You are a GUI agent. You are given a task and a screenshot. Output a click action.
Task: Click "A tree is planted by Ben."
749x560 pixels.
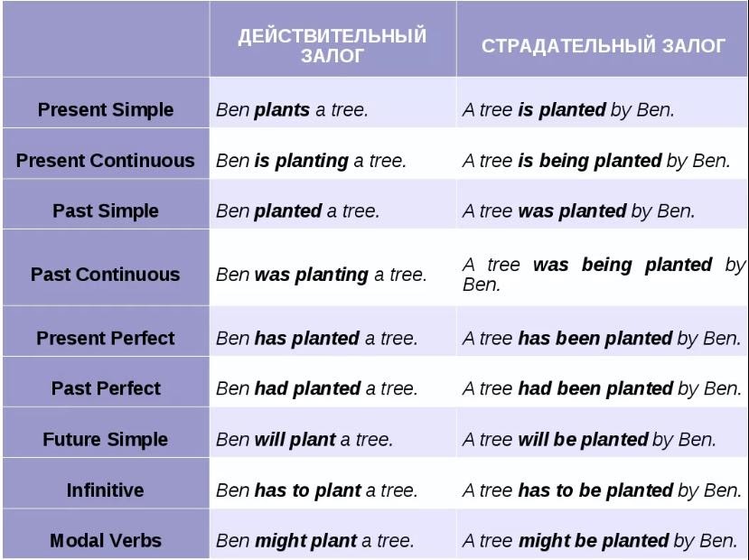click(568, 110)
